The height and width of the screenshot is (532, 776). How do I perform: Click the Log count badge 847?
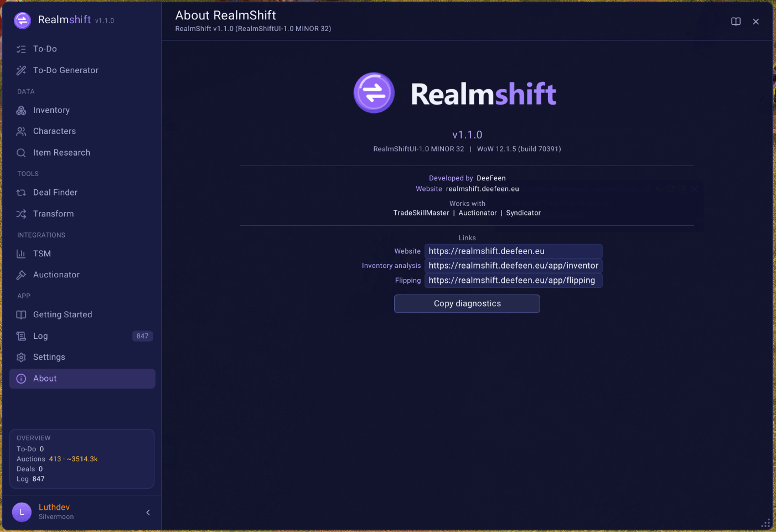tap(142, 336)
